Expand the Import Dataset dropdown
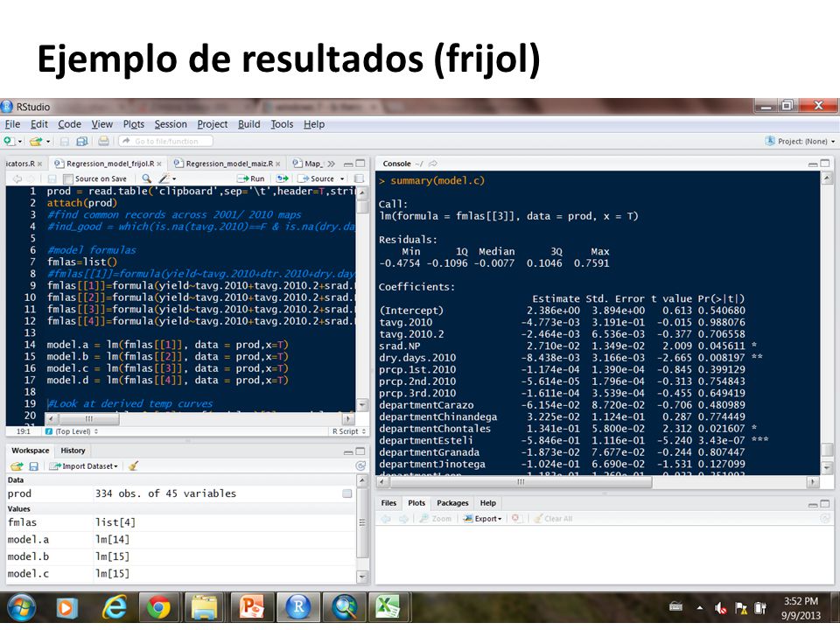This screenshot has height=630, width=840. click(x=84, y=466)
